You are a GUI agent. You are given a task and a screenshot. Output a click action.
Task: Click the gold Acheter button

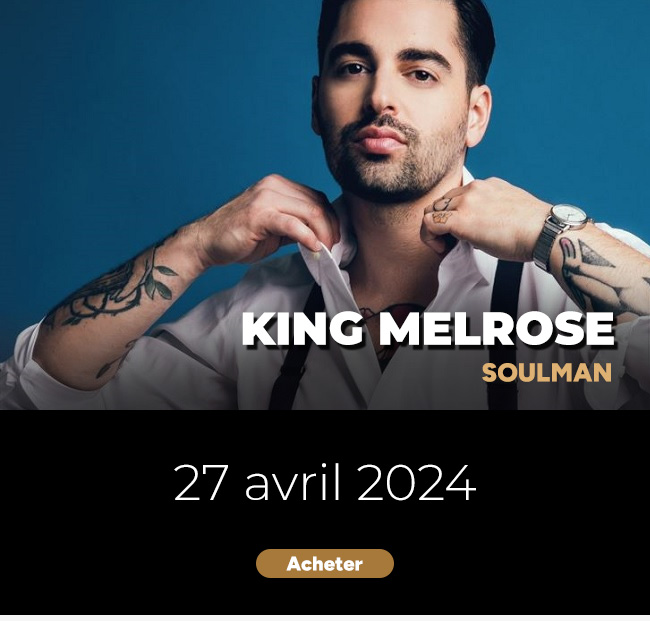tap(325, 563)
